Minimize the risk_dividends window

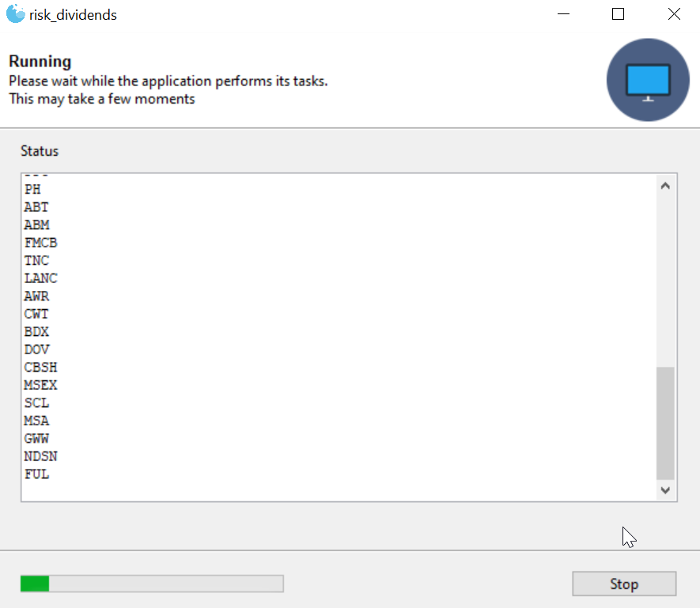(563, 14)
